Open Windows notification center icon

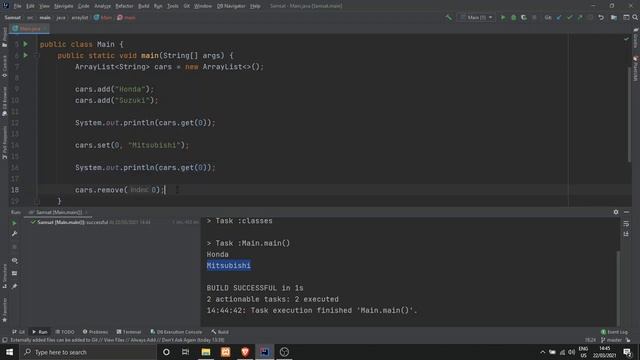point(627,352)
